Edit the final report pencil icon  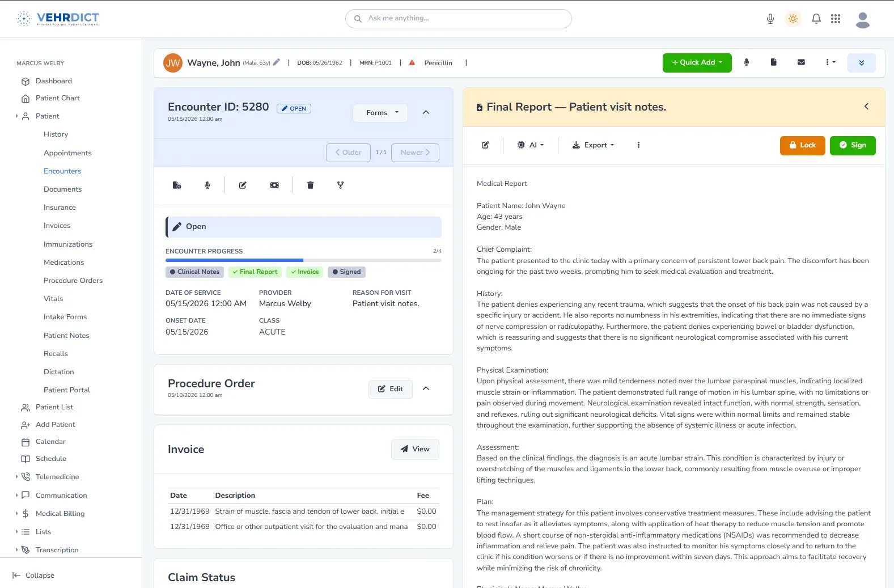click(x=486, y=145)
